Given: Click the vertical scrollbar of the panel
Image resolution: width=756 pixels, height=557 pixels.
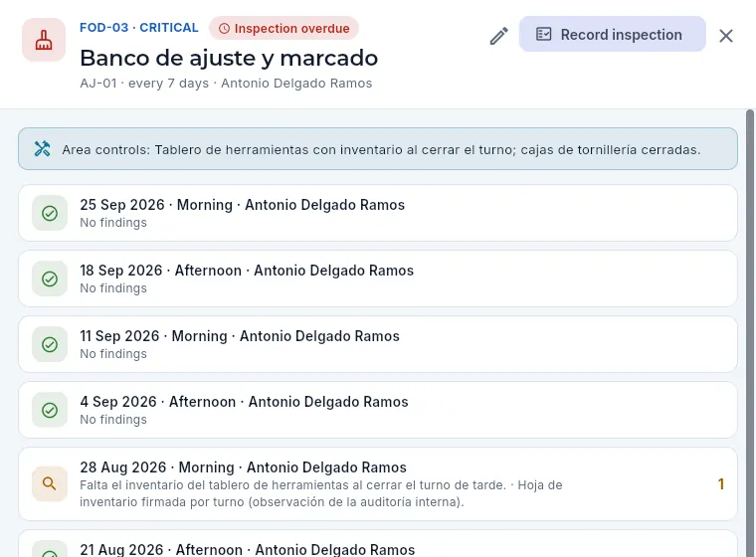Looking at the screenshot, I should point(750,333).
